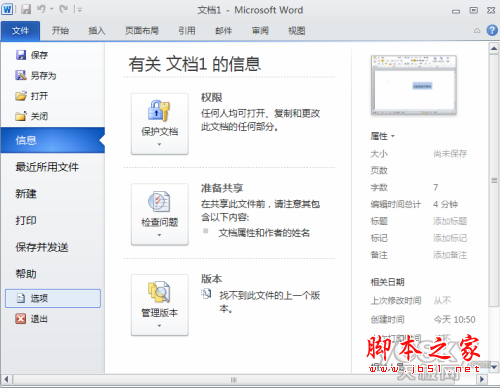
Task: Switch to the 视图 tab
Action: point(296,31)
